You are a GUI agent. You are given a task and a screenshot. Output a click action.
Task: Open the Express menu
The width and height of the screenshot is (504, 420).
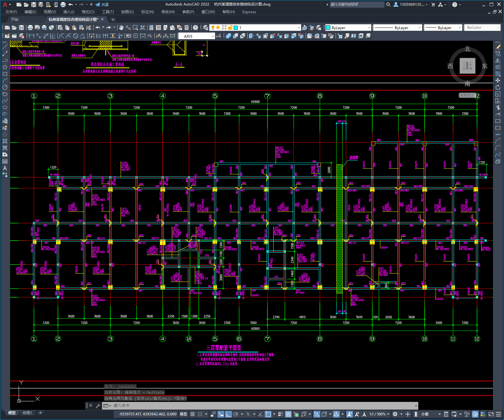[x=249, y=12]
